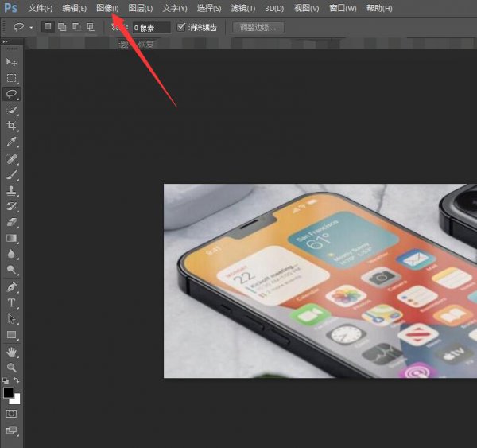Click the foreground black color swatch
Image resolution: width=477 pixels, height=448 pixels.
pos(8,392)
